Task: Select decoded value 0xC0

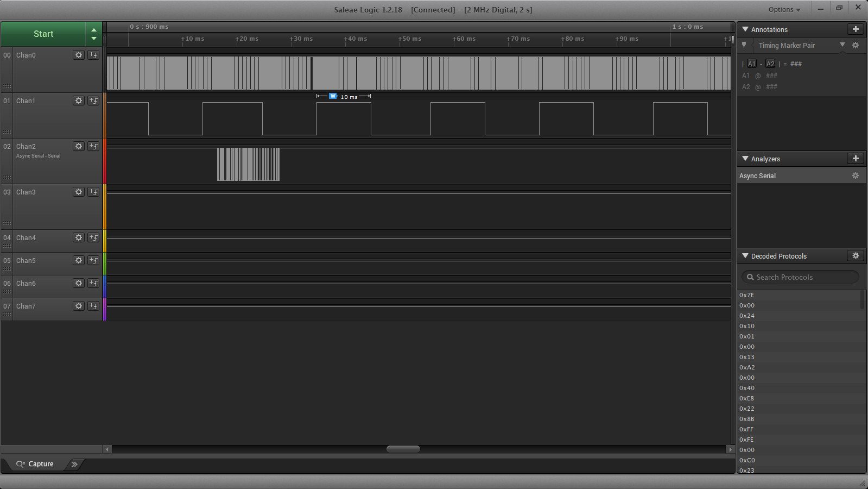Action: [x=746, y=460]
